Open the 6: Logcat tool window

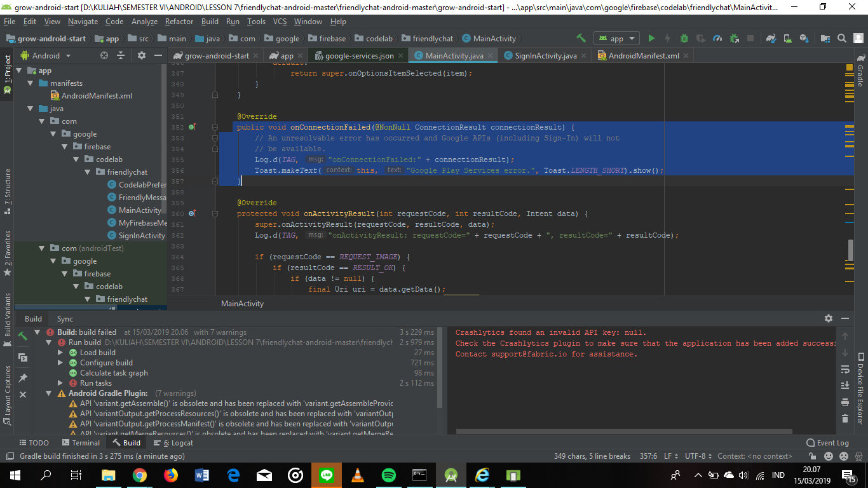click(172, 443)
